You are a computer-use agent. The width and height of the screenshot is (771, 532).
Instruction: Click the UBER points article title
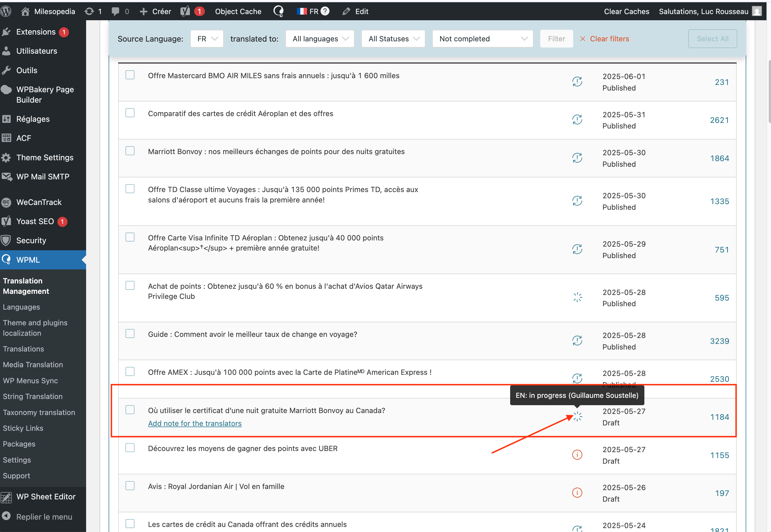click(x=243, y=448)
